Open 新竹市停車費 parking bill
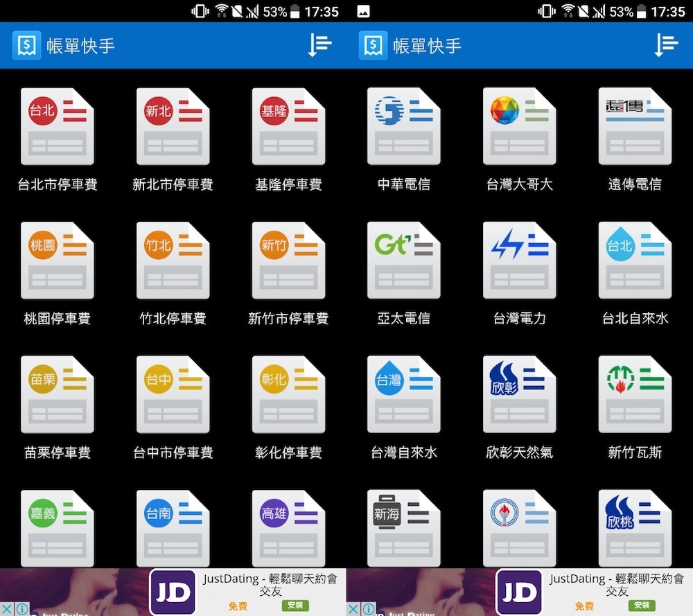Viewport: 693px width, 616px height. pyautogui.click(x=288, y=261)
